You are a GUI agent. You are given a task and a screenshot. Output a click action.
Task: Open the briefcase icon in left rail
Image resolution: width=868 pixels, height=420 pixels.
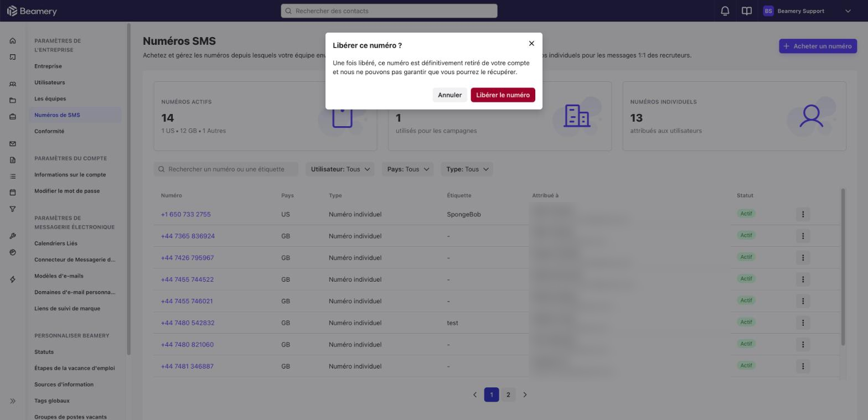[x=13, y=117]
